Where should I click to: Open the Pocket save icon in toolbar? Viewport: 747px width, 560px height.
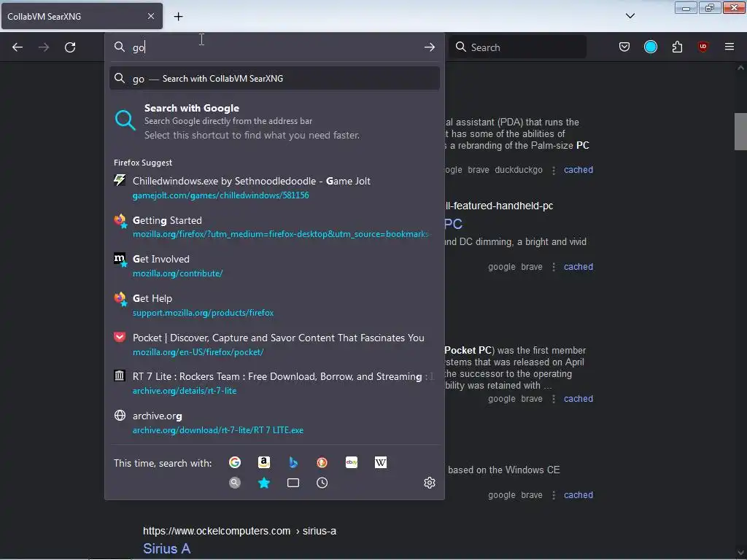point(624,47)
